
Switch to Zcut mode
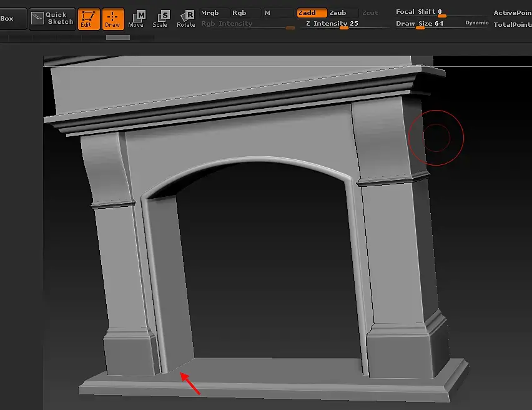coord(370,13)
